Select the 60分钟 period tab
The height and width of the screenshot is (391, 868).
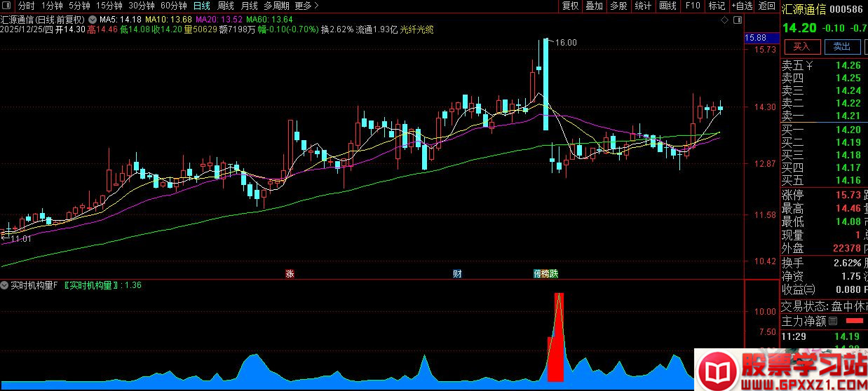[173, 6]
